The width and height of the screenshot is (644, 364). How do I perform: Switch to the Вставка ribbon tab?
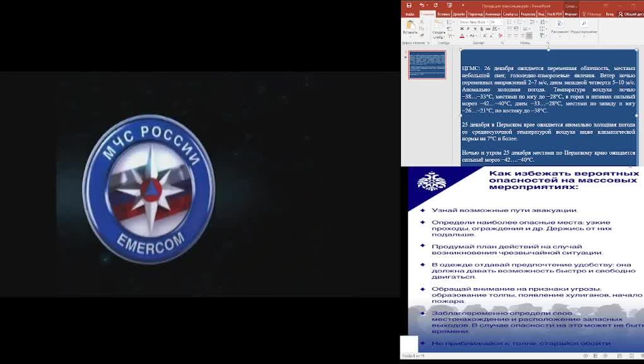click(444, 14)
